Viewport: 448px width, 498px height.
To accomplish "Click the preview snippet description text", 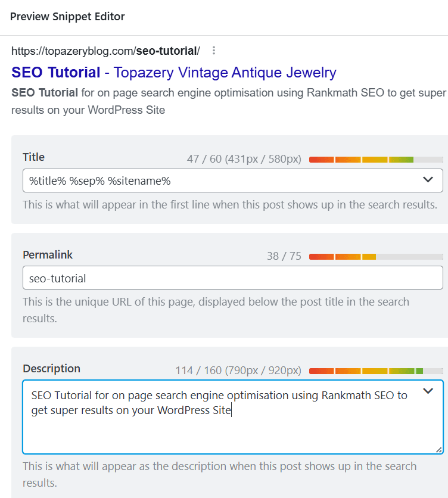I will (228, 101).
